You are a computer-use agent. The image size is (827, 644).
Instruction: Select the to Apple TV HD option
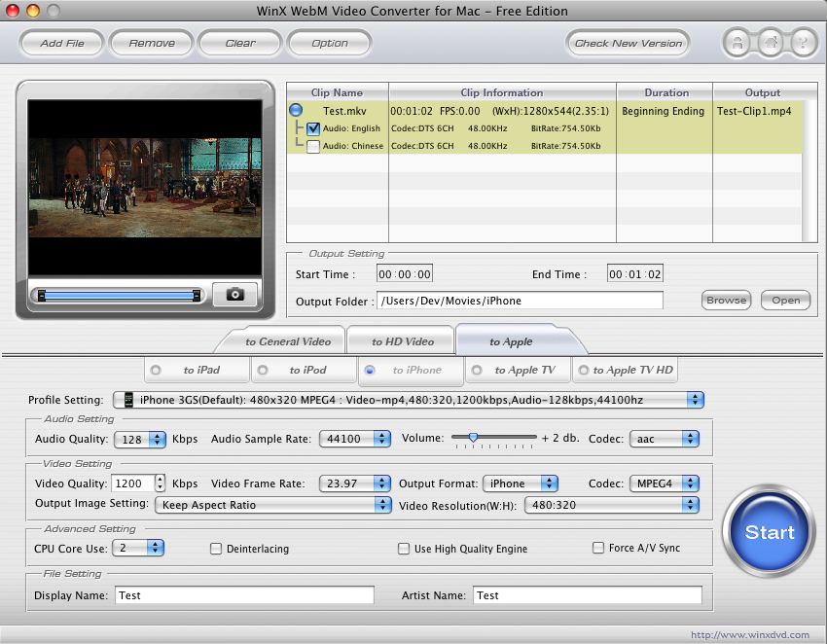coord(584,371)
